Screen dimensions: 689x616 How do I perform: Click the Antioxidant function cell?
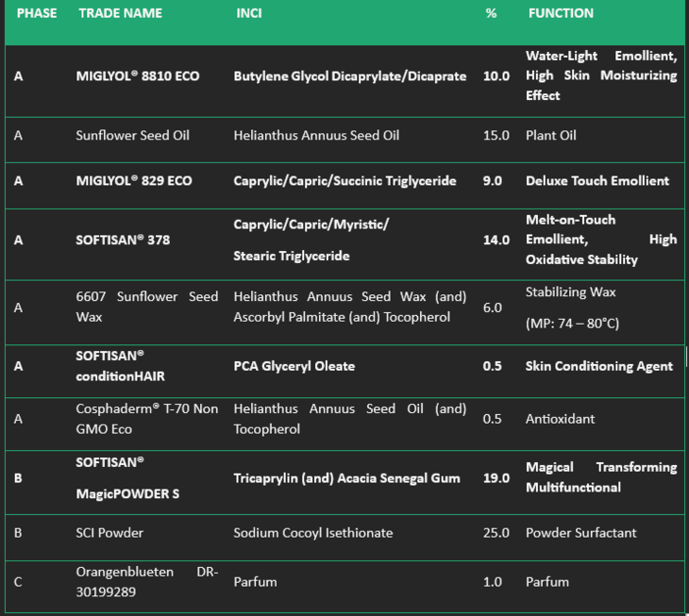(560, 419)
